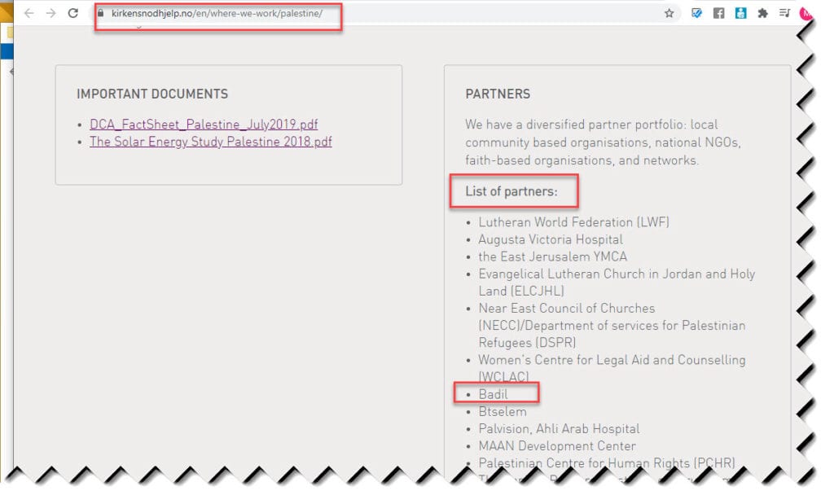Select Women's Centre for Legal Aid entry
This screenshot has width=834, height=504.
click(612, 368)
